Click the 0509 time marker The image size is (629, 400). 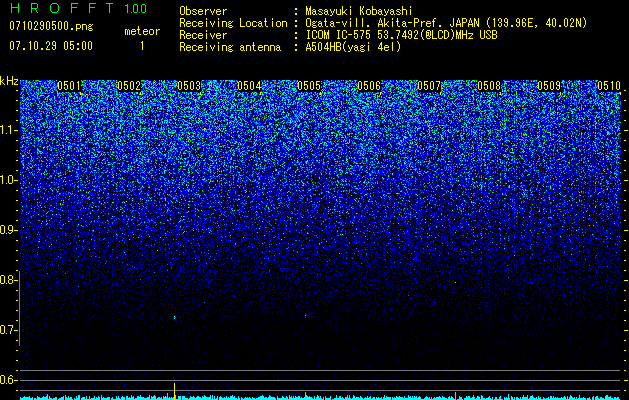(x=549, y=86)
